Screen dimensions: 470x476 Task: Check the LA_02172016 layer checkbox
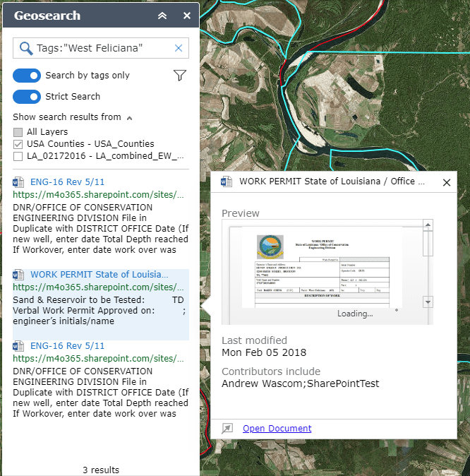click(x=18, y=156)
